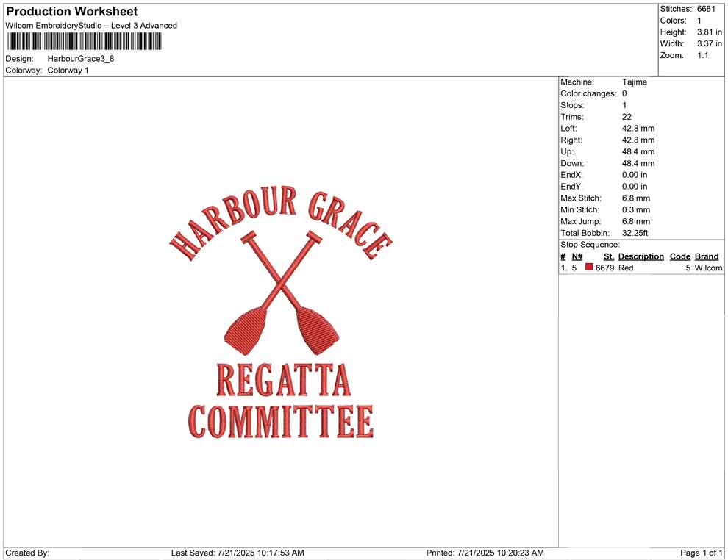Screen dimensions: 728x560
Task: Click the Machine value 'Tajima'
Action: (x=634, y=82)
